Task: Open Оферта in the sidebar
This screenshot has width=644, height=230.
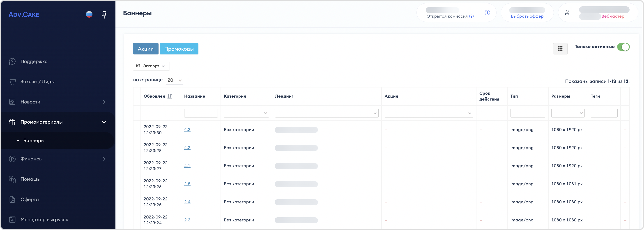Action: coord(30,199)
